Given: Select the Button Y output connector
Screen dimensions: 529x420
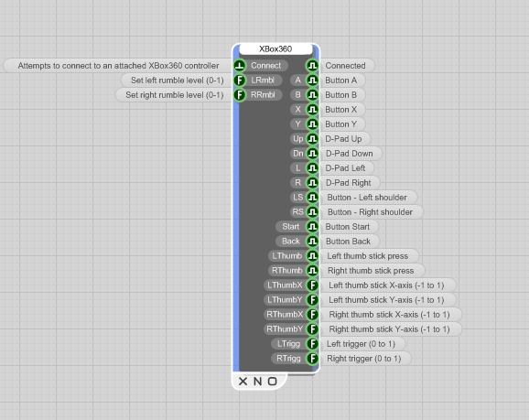Looking at the screenshot, I should coord(312,124).
